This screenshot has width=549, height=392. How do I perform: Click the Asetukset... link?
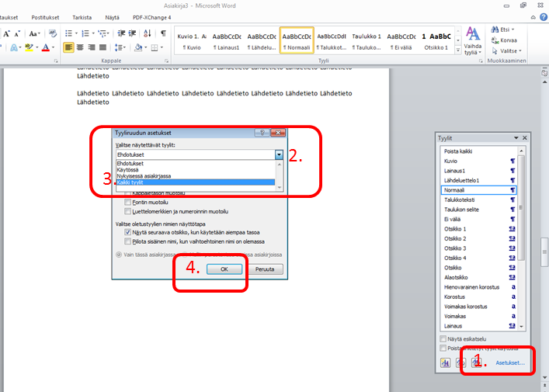[510, 363]
